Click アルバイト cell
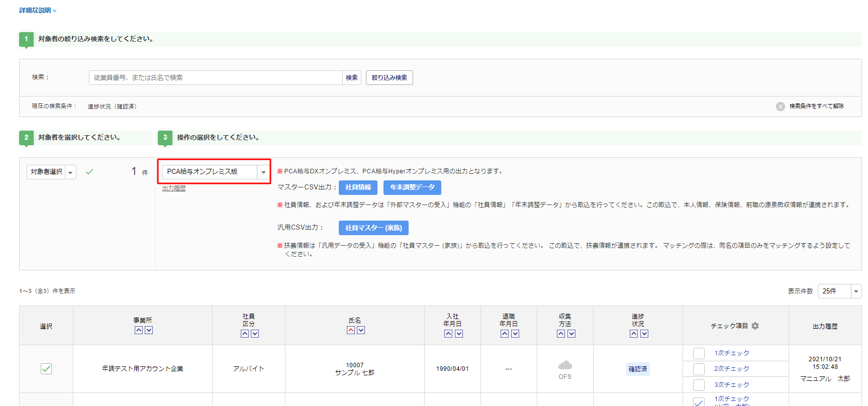 point(249,369)
